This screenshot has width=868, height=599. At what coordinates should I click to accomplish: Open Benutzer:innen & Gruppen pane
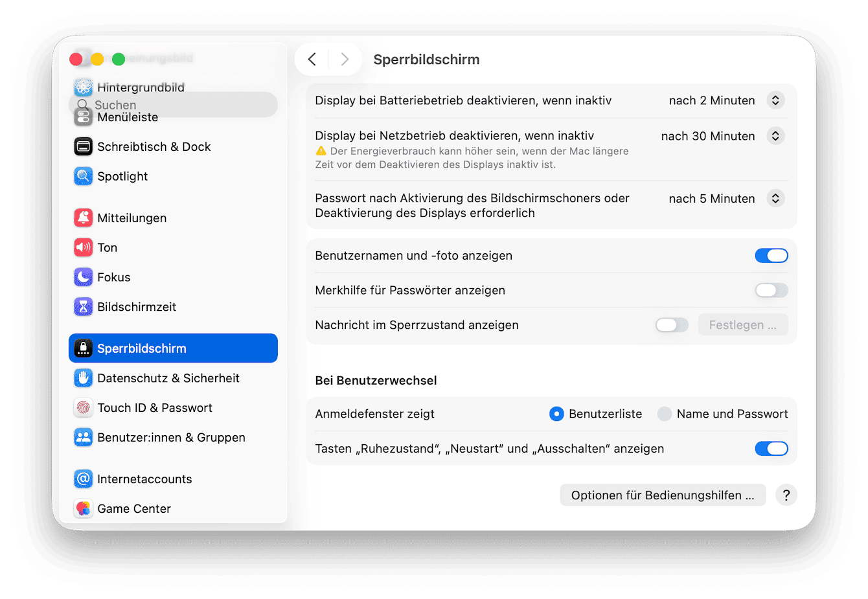tap(173, 438)
